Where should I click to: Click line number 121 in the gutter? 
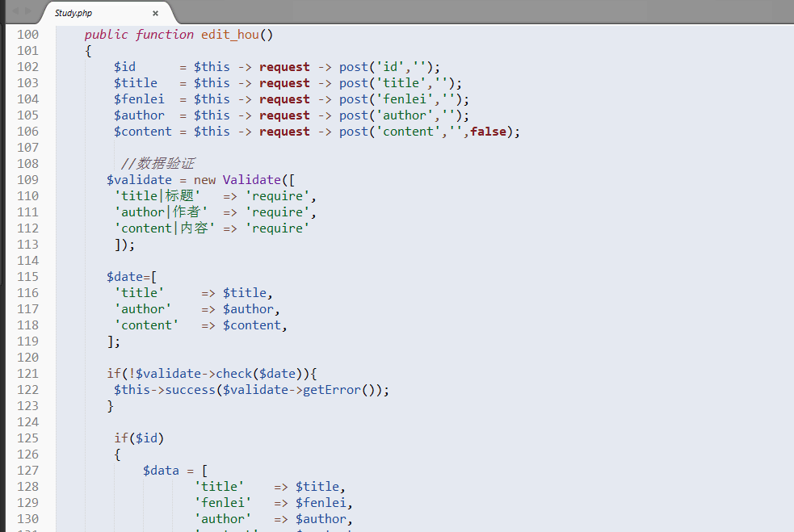tap(27, 374)
